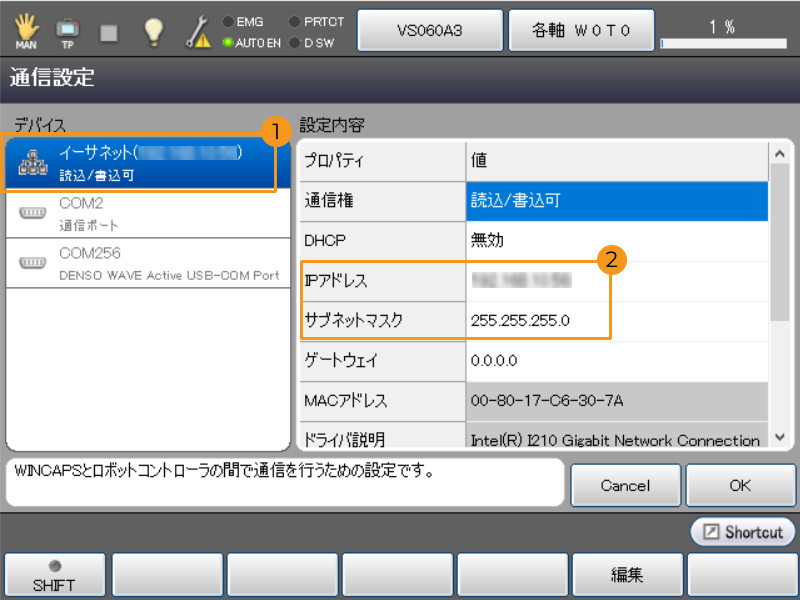Select the Ethernet device network icon

(x=32, y=164)
